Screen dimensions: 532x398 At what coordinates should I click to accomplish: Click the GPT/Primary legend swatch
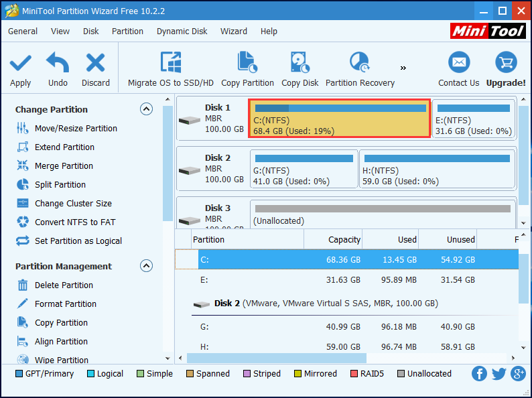tap(19, 374)
